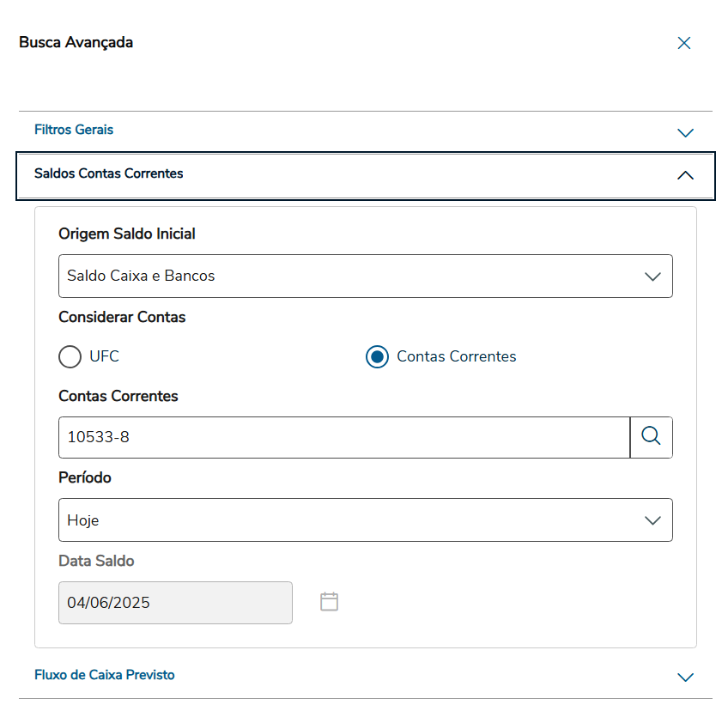Select the UFC radio button
Viewport: 728px width, 711px height.
[x=70, y=356]
